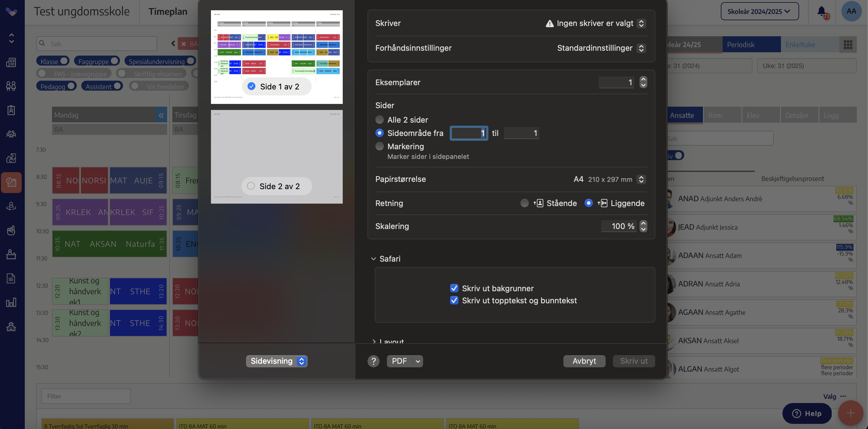Viewport: 868px width, 429px height.
Task: Open the bar chart icon in the sidebar
Action: 11,302
